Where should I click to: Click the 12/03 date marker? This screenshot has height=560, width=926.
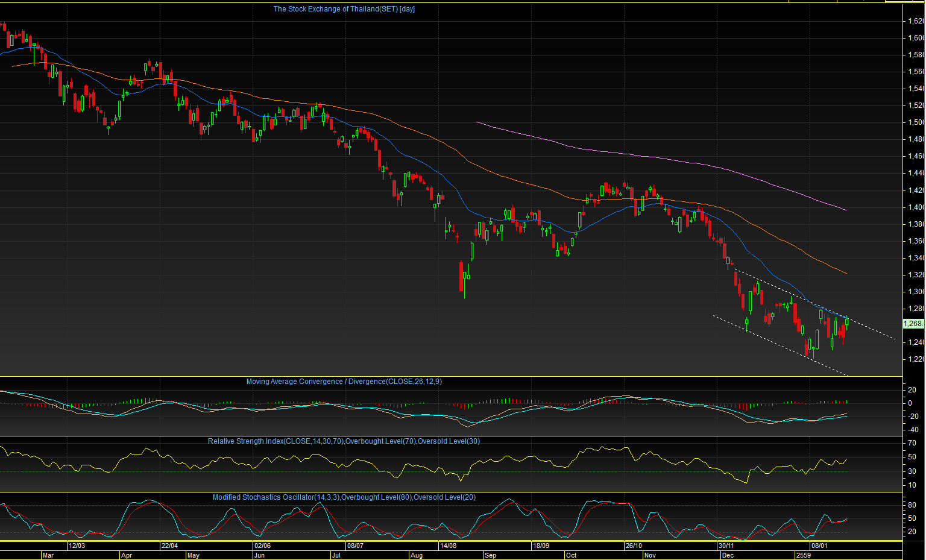click(77, 546)
